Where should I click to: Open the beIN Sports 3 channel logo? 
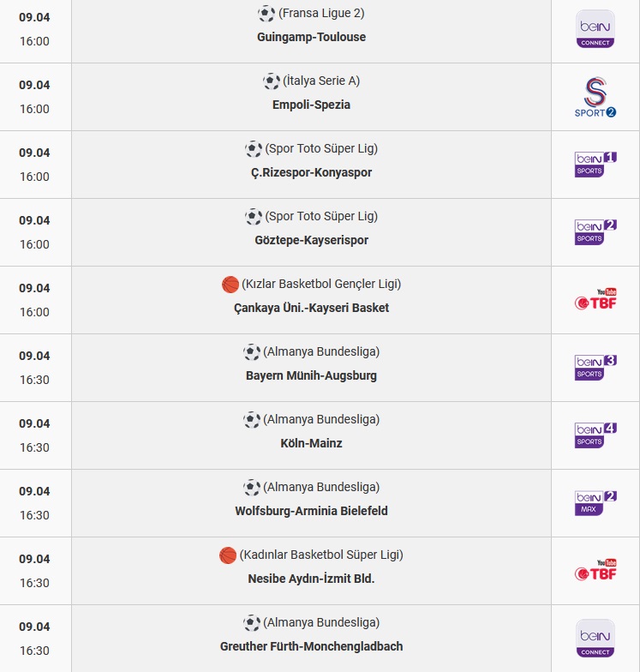(595, 367)
